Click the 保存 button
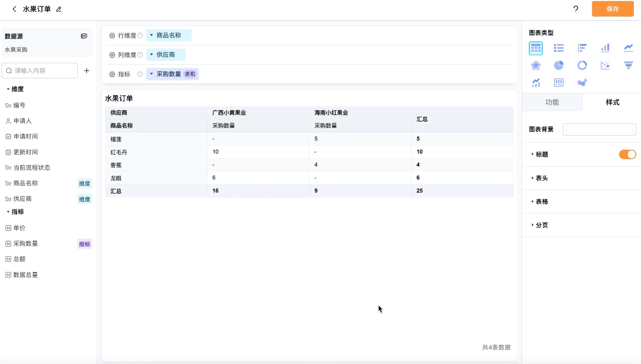Viewport: 641px width, 364px height. (613, 9)
